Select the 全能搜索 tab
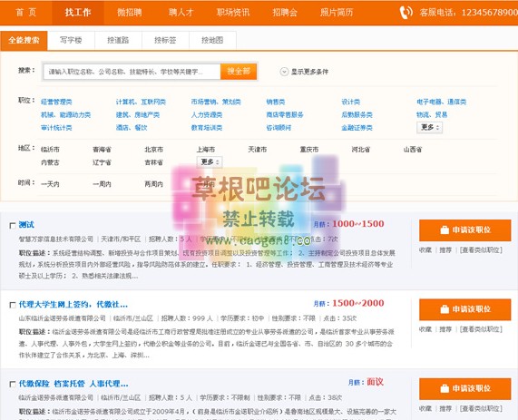The height and width of the screenshot is (420, 518). pos(24,40)
